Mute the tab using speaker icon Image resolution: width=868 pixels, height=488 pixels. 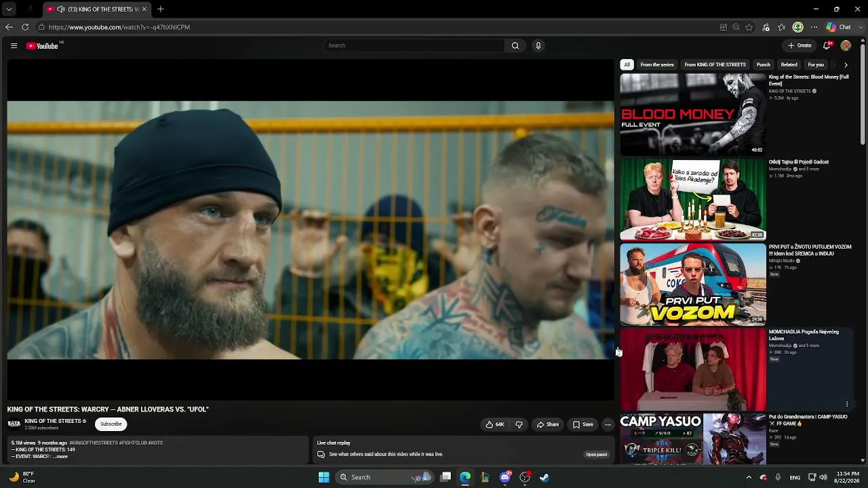pos(61,9)
